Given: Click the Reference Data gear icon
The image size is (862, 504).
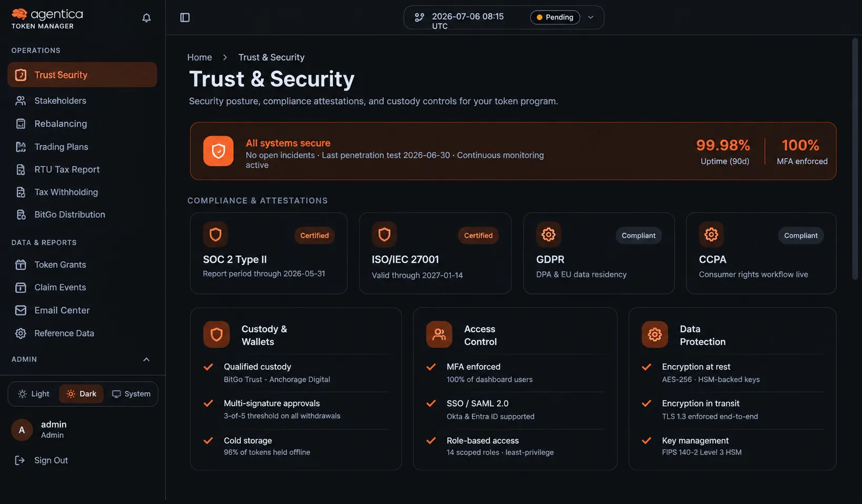Looking at the screenshot, I should (20, 333).
